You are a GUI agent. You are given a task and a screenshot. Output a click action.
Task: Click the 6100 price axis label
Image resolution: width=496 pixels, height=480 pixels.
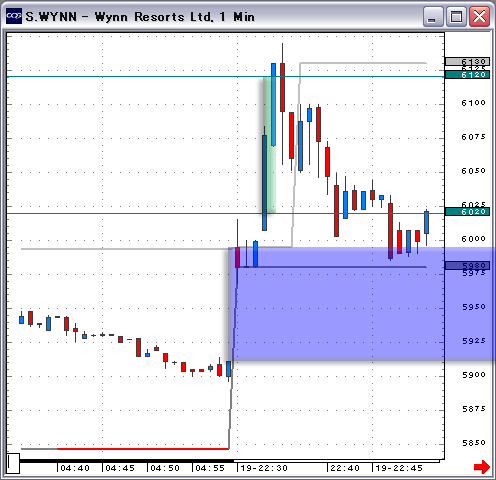click(473, 103)
